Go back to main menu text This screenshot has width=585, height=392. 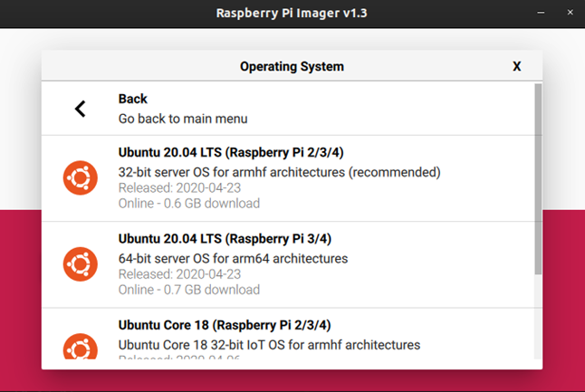183,119
